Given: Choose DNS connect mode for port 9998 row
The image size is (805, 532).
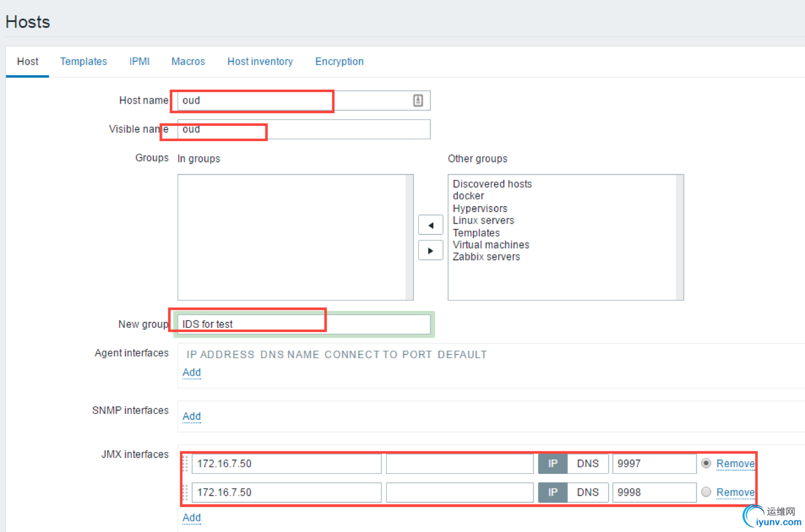Looking at the screenshot, I should click(x=588, y=492).
